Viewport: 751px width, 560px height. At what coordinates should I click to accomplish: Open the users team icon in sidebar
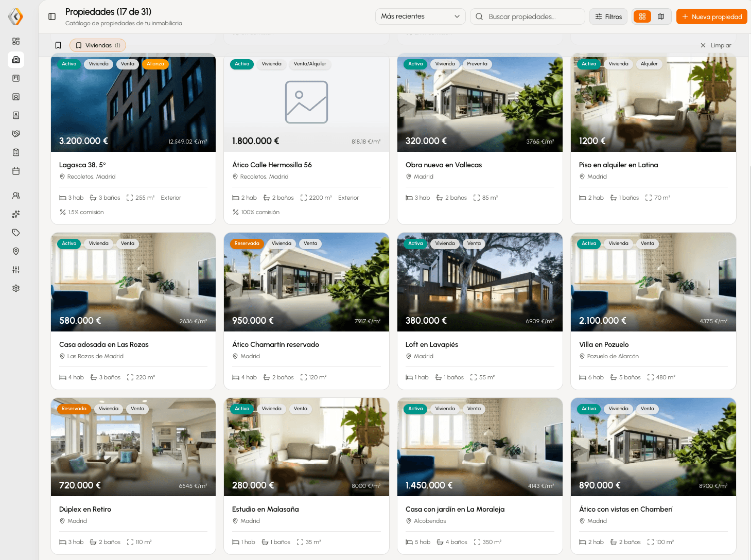click(x=16, y=196)
